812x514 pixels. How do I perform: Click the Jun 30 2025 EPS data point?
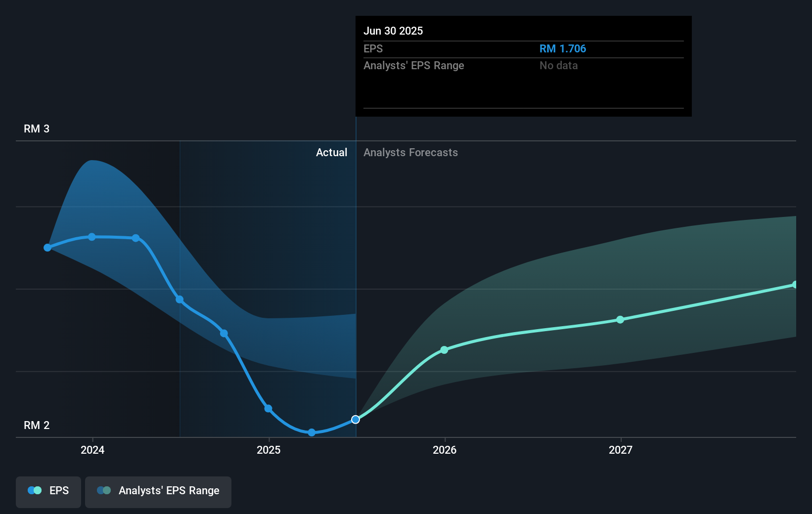(356, 420)
